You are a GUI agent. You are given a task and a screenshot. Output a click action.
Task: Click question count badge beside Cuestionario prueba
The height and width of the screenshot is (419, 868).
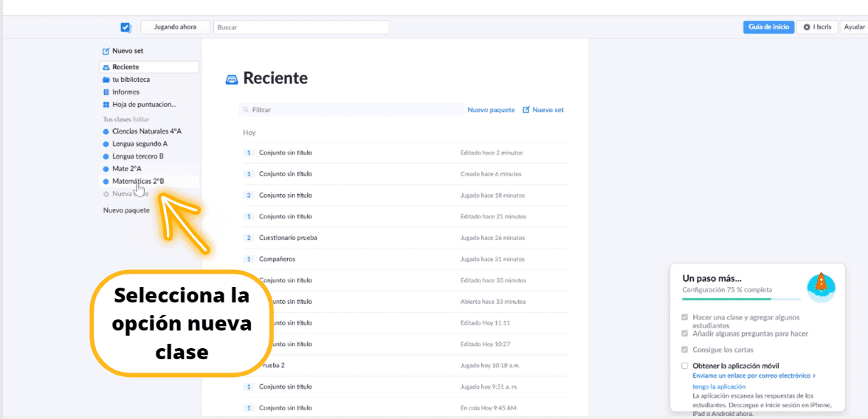[x=249, y=238]
